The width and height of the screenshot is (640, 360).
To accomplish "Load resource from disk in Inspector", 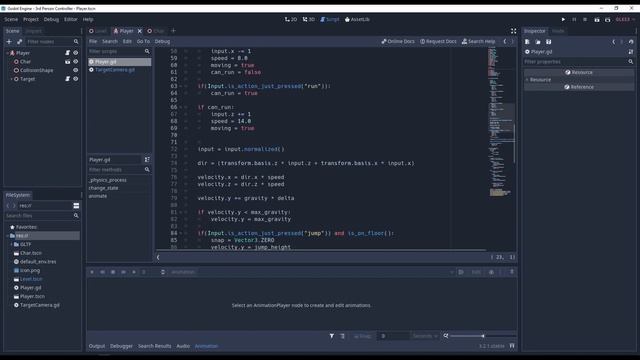I will 538,42.
